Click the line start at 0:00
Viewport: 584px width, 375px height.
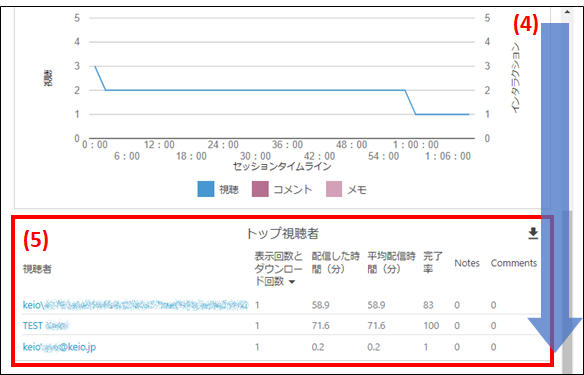[95, 67]
